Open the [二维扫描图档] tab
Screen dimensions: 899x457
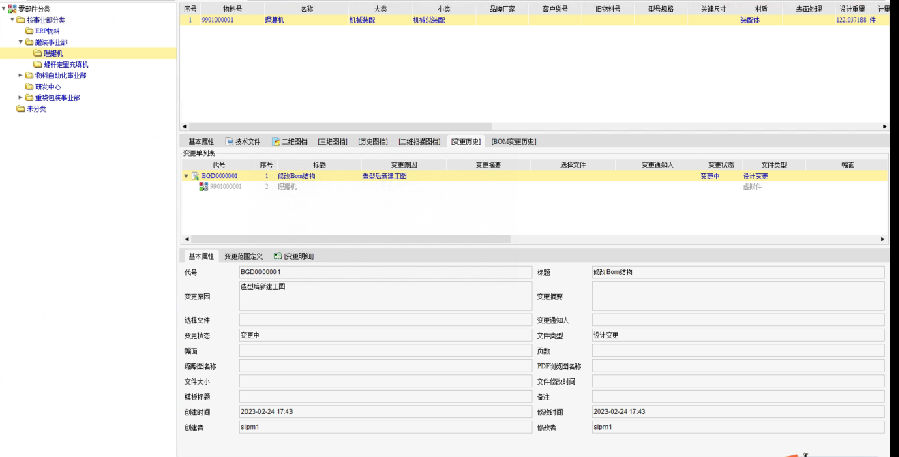(x=419, y=141)
